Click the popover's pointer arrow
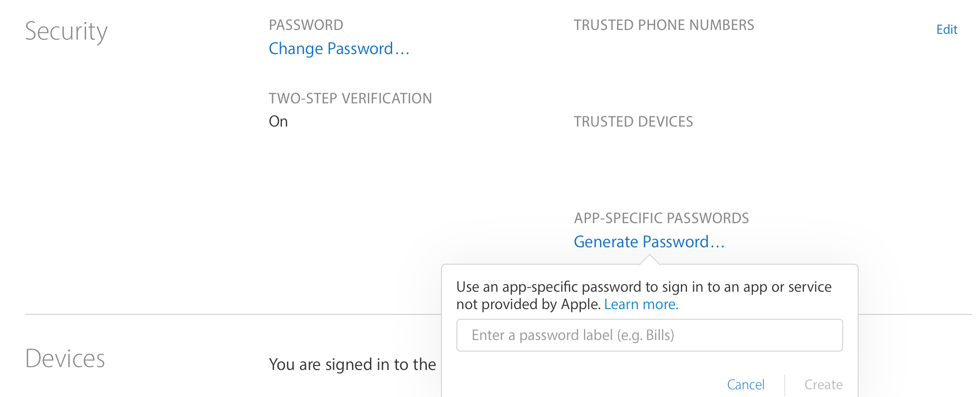Viewport: 980px width, 397px height. click(649, 260)
